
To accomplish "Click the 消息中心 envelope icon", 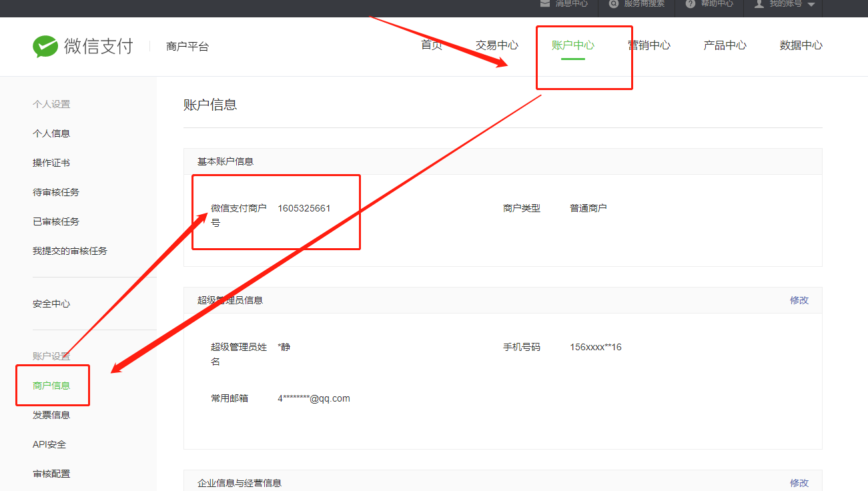I will click(545, 3).
